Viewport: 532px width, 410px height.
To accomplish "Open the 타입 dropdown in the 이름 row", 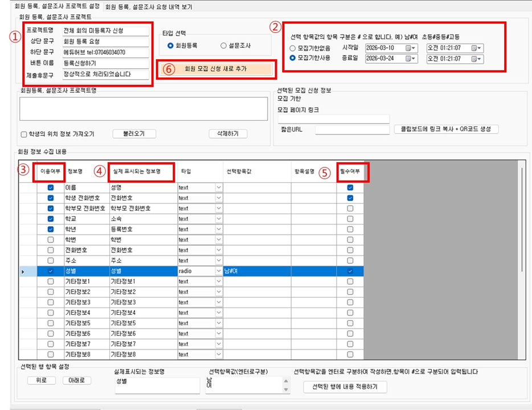I will pyautogui.click(x=219, y=187).
